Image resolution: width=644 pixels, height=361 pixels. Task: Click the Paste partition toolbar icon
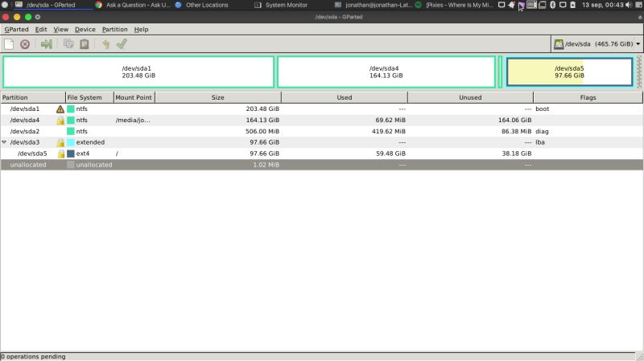(x=85, y=44)
